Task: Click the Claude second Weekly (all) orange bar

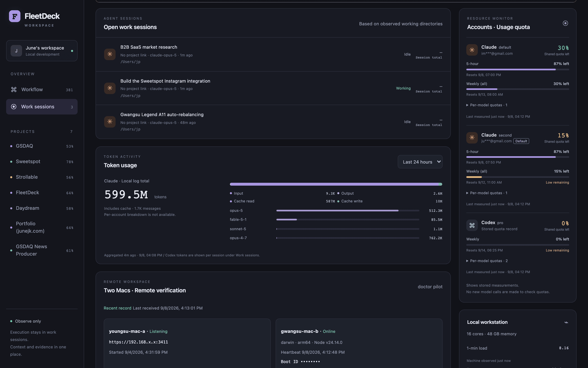Action: 474,177
